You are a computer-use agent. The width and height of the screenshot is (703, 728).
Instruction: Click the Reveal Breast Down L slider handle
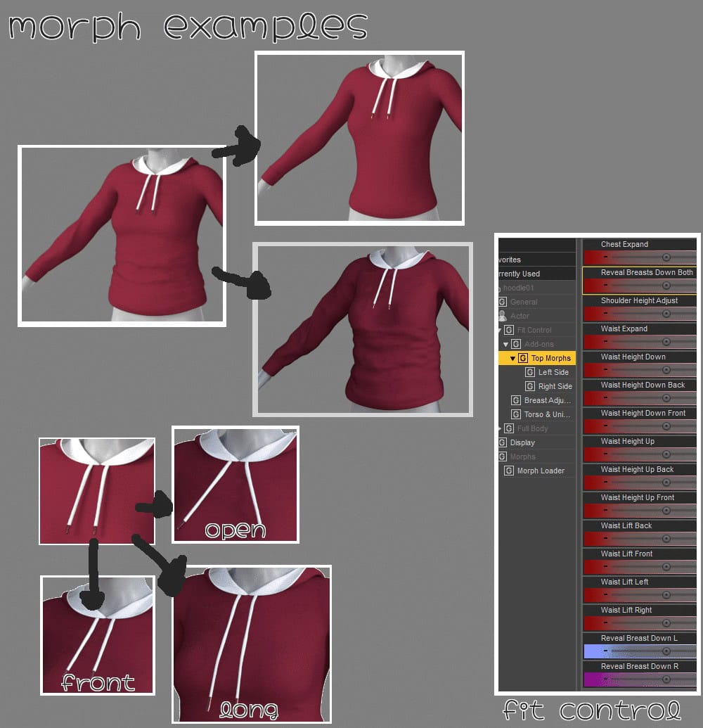666,651
